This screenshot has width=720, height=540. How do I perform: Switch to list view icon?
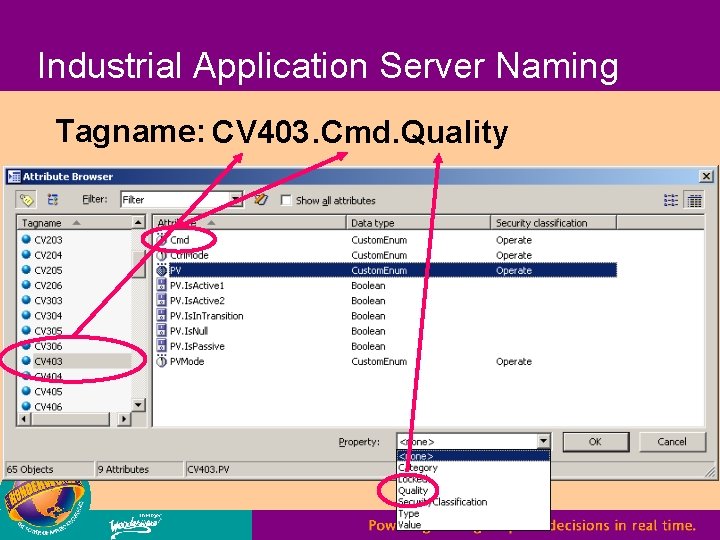[671, 200]
